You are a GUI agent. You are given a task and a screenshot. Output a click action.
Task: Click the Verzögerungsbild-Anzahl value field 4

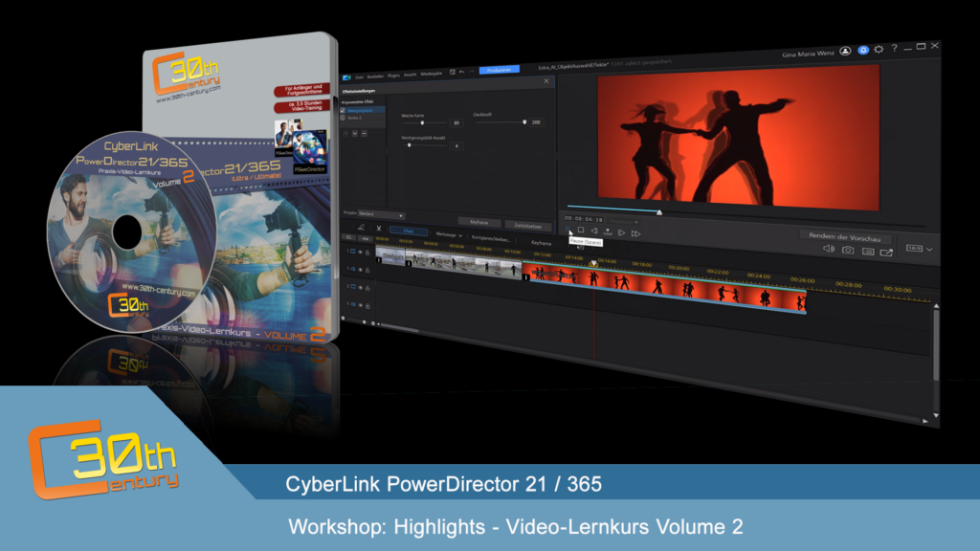click(x=457, y=145)
